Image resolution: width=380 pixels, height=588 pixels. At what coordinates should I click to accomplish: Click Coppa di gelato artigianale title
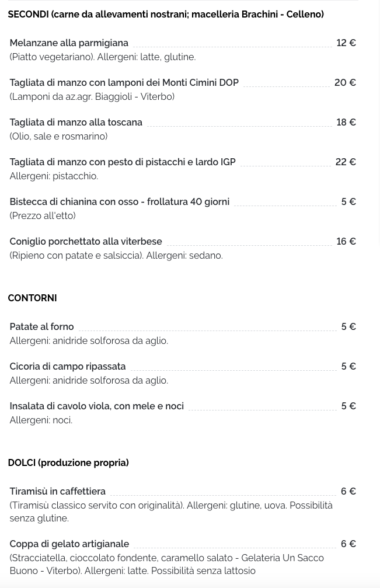[x=69, y=544]
